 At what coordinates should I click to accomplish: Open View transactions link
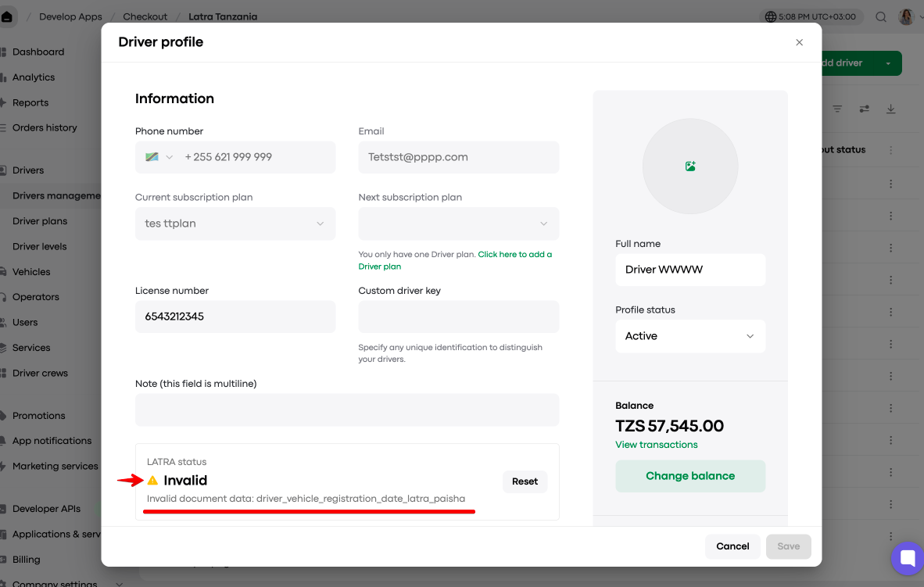[656, 445]
